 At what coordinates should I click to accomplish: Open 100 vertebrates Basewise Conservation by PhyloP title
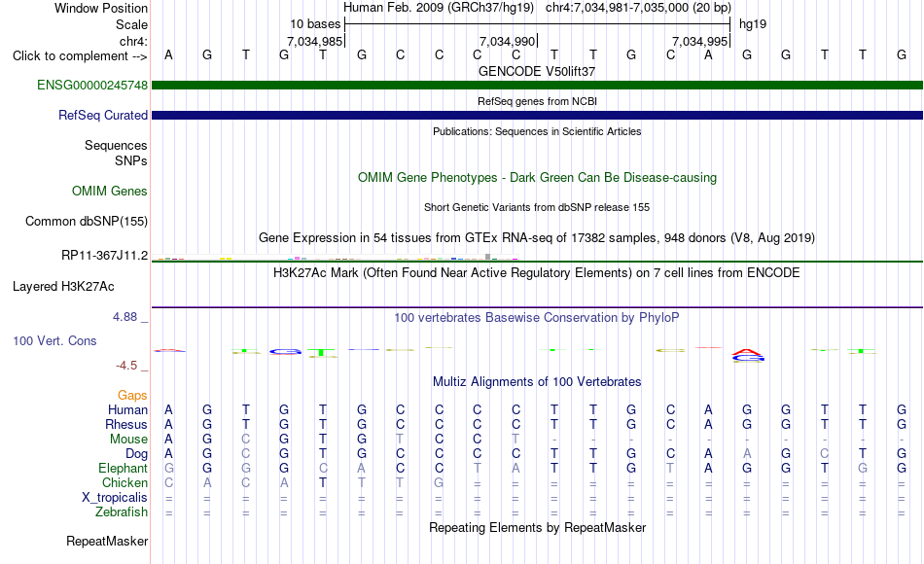coord(537,318)
